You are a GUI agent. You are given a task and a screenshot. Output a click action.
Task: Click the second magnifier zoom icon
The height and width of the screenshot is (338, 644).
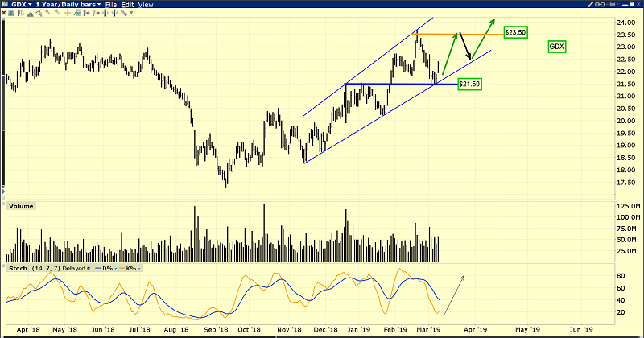point(57,12)
